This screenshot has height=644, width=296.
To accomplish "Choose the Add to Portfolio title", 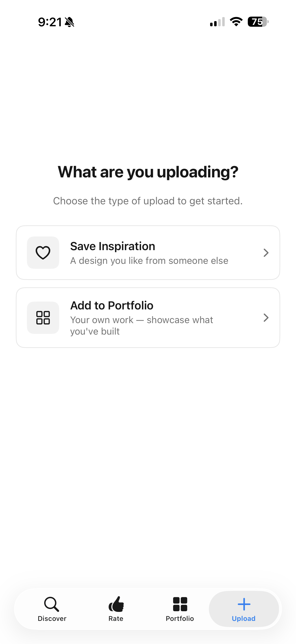I will (112, 306).
